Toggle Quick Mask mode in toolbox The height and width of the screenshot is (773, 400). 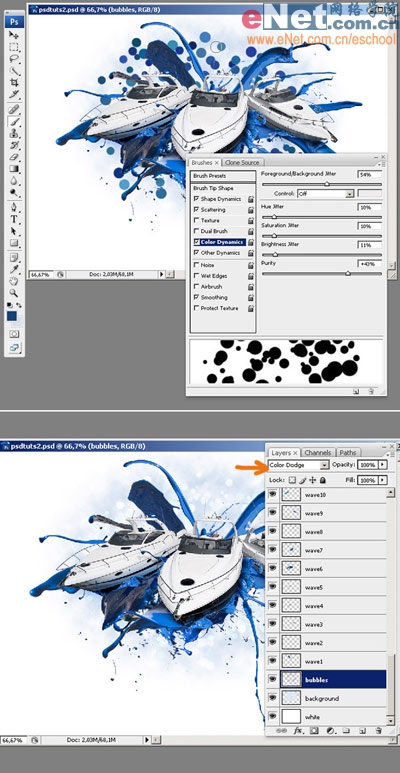click(14, 334)
